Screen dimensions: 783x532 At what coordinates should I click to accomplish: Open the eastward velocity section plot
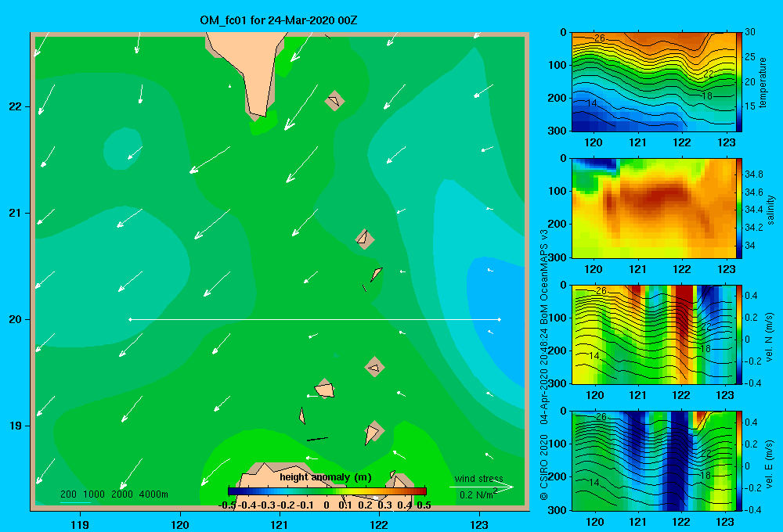click(x=654, y=461)
